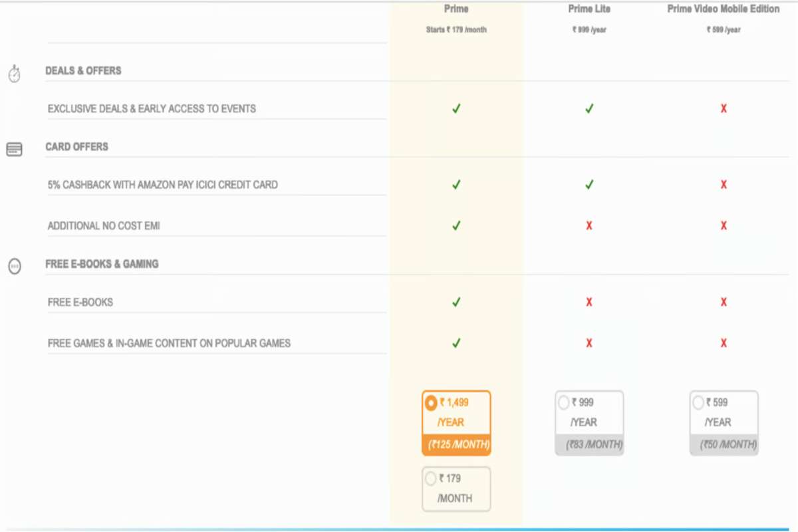Click the Free E-Books & Gaming section title

(102, 264)
